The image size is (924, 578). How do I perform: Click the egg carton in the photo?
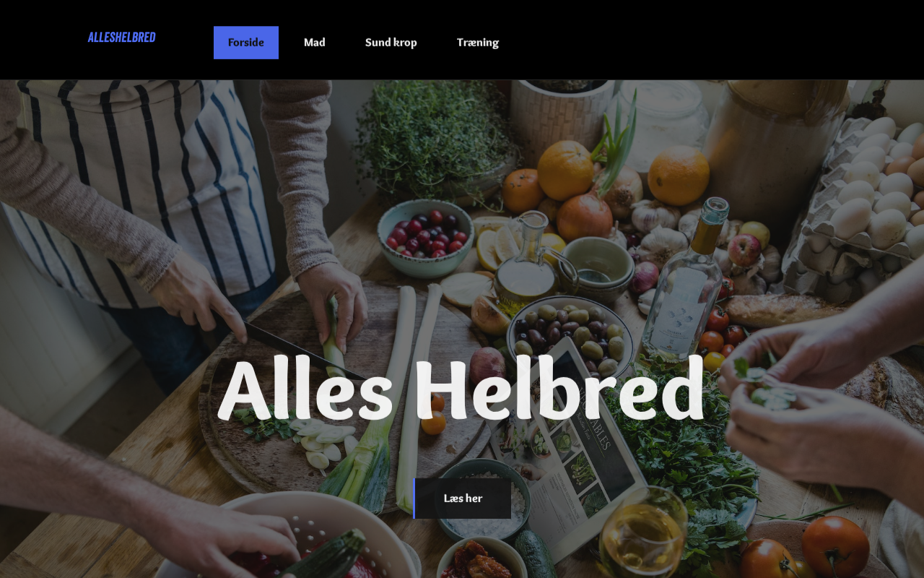click(x=855, y=210)
